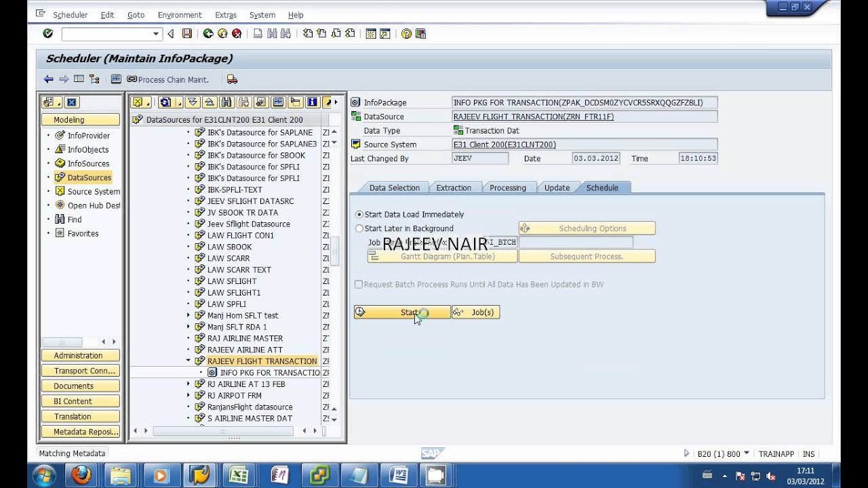Click the Save floppy disk icon
This screenshot has width=868, height=488.
186,33
